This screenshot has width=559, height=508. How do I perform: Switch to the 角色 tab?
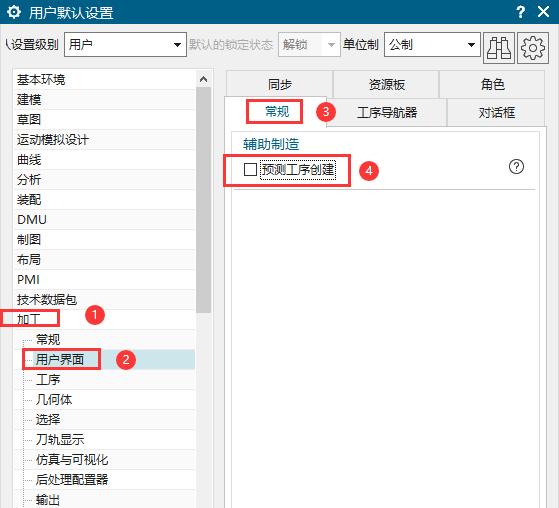pyautogui.click(x=492, y=84)
